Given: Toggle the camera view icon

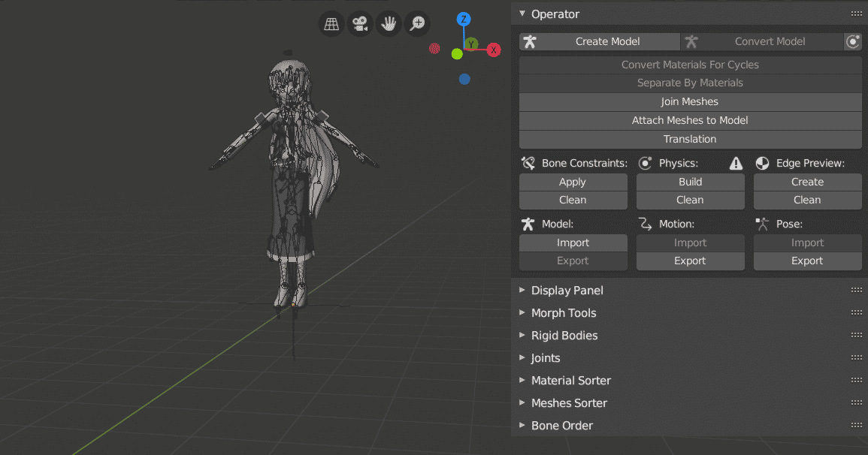Looking at the screenshot, I should pyautogui.click(x=360, y=24).
